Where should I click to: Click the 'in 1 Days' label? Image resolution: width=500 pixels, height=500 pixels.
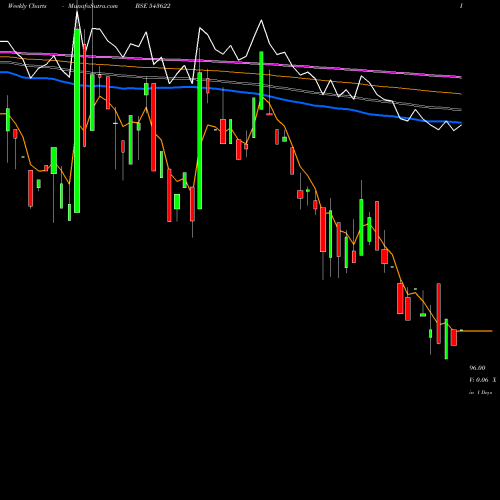[481, 393]
